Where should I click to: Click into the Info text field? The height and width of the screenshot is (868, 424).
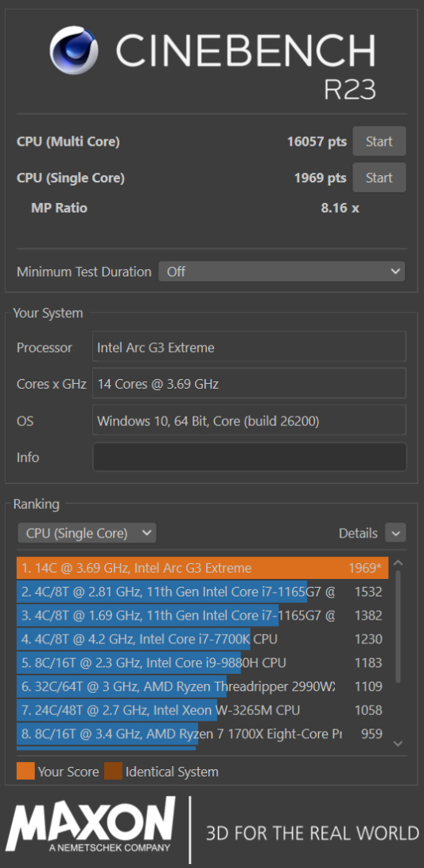pyautogui.click(x=249, y=457)
